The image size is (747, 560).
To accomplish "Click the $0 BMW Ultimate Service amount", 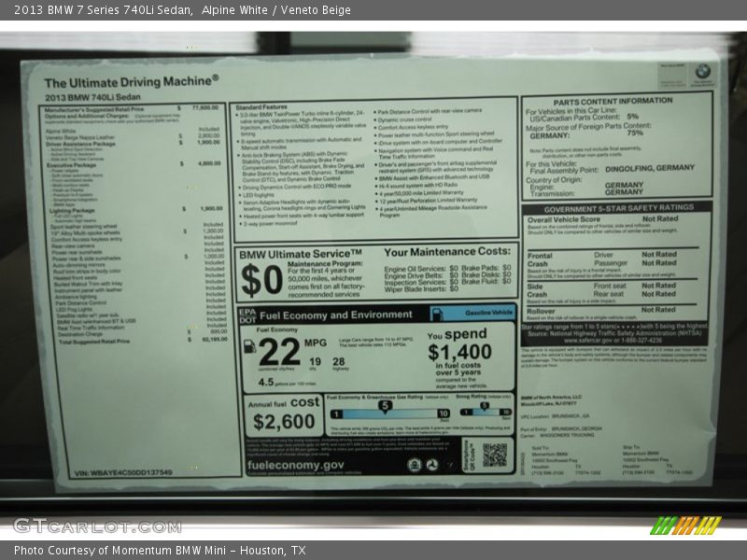I will point(261,279).
